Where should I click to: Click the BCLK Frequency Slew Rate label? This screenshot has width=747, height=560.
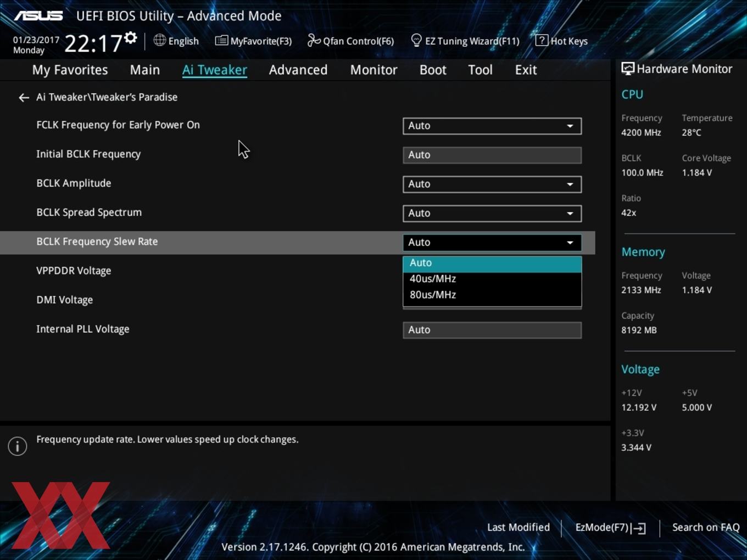(x=97, y=242)
